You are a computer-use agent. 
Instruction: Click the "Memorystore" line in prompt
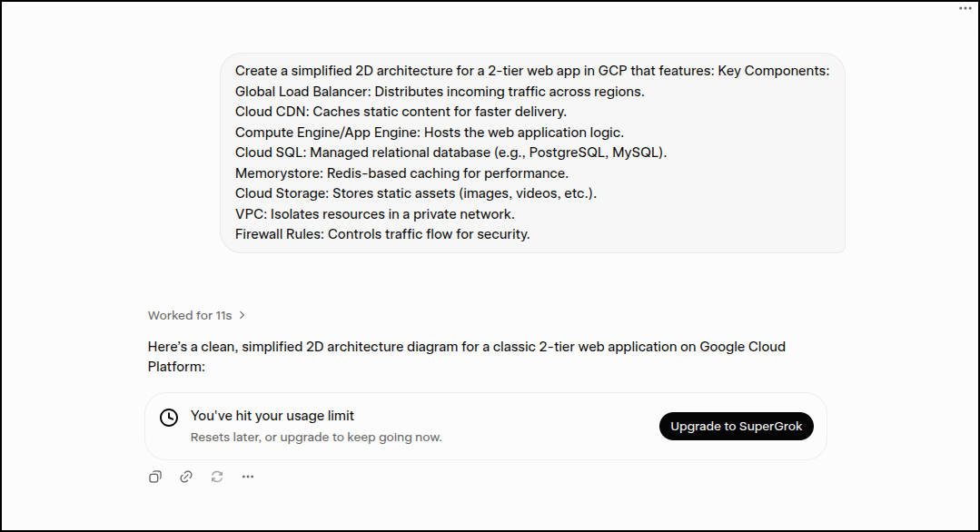(401, 173)
